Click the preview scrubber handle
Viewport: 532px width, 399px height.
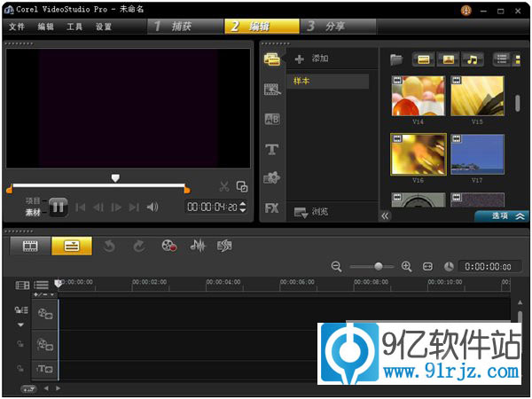tap(115, 178)
